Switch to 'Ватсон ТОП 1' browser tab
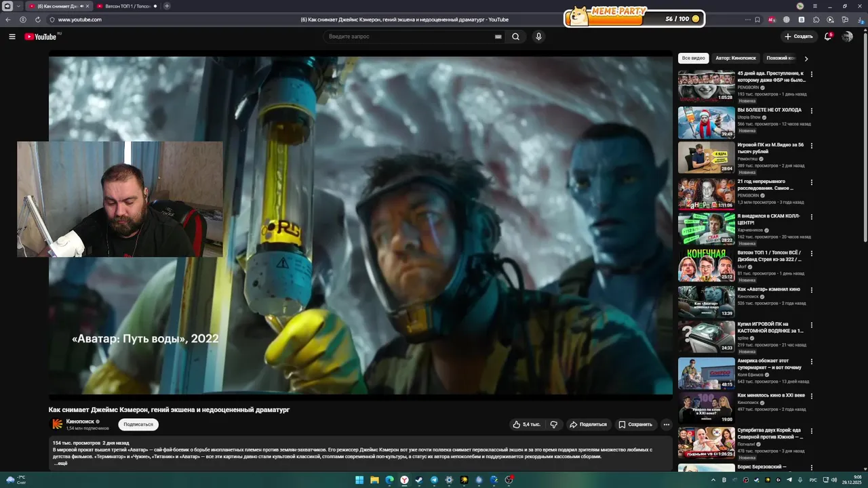 (x=127, y=6)
